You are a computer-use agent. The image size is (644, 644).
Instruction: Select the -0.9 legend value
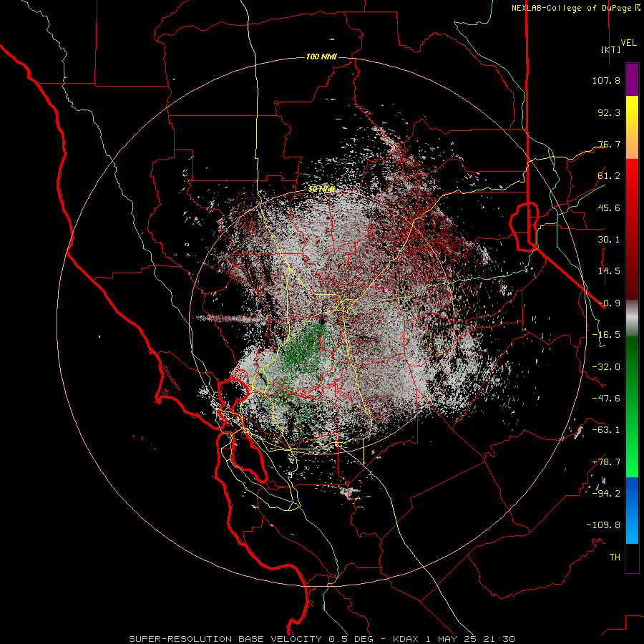[x=609, y=303]
